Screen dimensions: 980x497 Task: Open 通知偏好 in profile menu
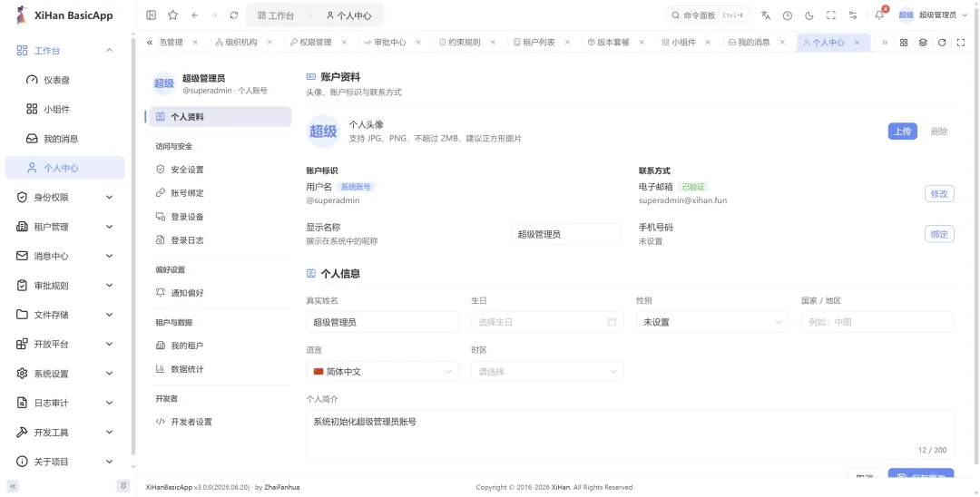(220, 292)
